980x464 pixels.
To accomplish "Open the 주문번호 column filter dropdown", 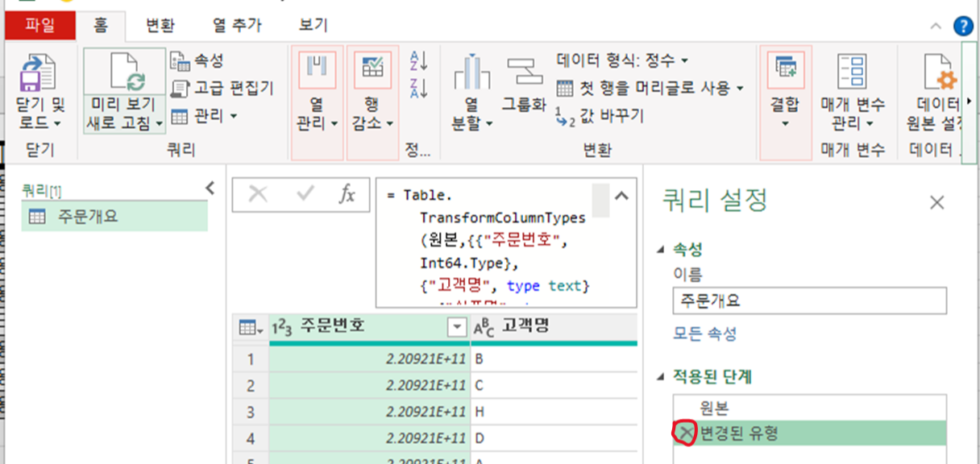I will click(457, 327).
